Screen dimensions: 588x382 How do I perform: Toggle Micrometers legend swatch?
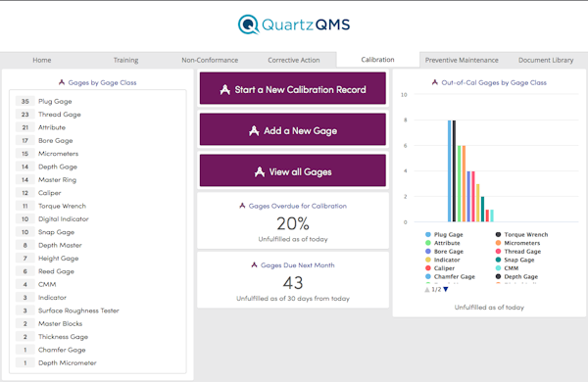[x=498, y=243]
